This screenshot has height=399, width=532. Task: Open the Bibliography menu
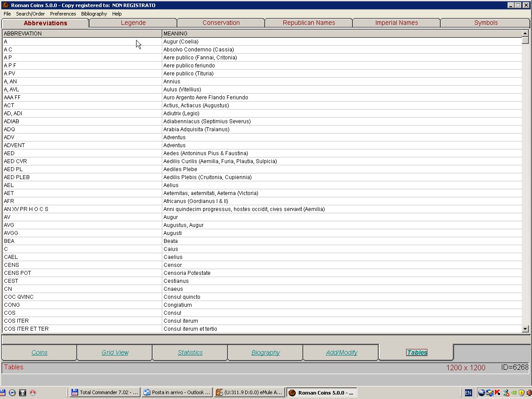(94, 14)
